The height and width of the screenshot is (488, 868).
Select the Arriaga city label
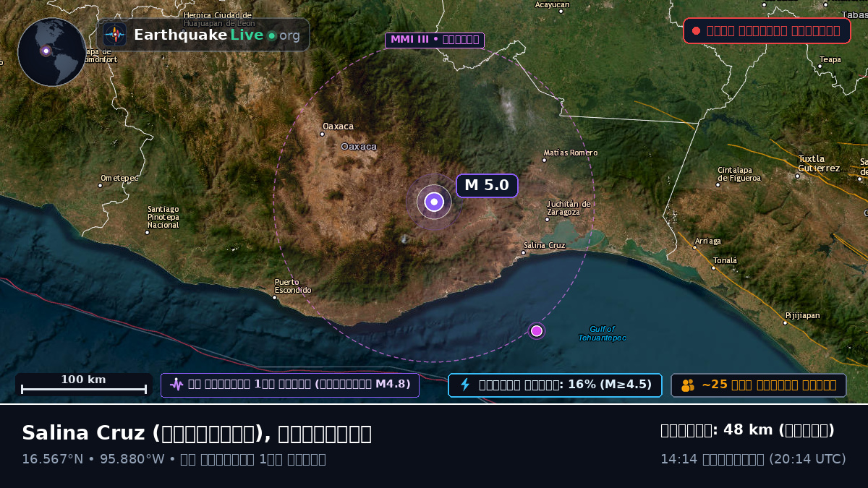[708, 241]
